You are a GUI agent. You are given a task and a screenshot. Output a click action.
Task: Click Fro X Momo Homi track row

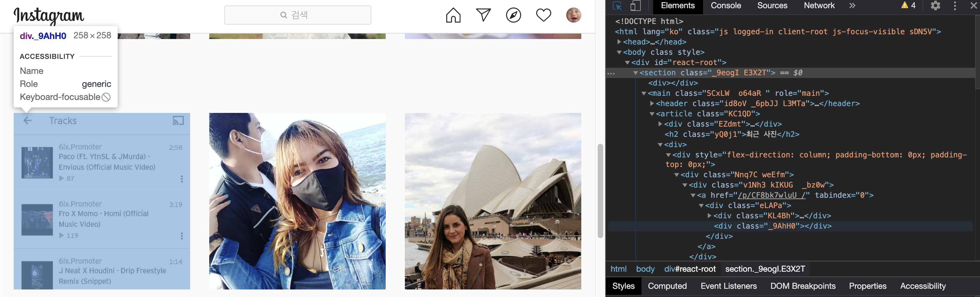(x=102, y=220)
